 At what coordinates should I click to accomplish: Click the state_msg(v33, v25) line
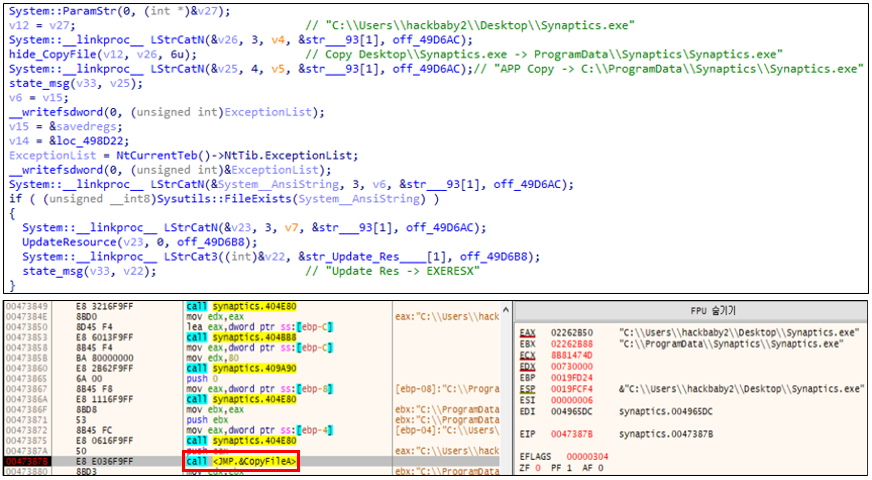76,83
